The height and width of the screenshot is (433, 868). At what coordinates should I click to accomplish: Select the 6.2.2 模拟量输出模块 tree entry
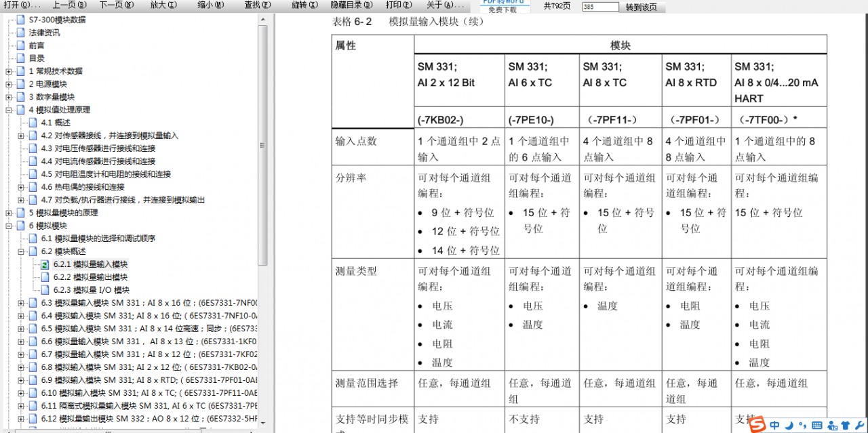90,277
